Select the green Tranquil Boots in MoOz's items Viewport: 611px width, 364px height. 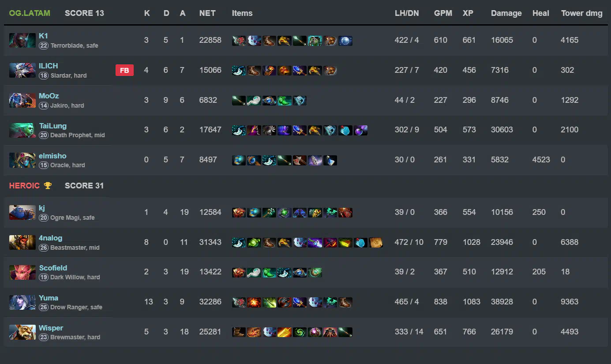[285, 100]
